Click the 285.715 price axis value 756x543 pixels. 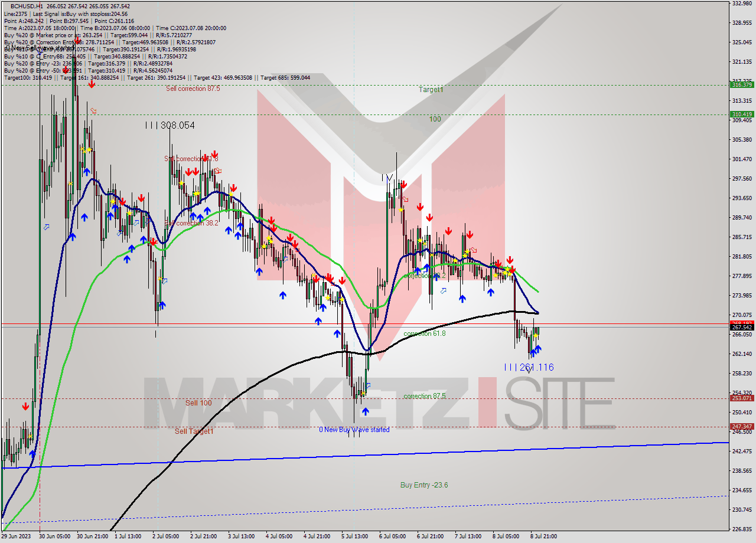click(742, 237)
